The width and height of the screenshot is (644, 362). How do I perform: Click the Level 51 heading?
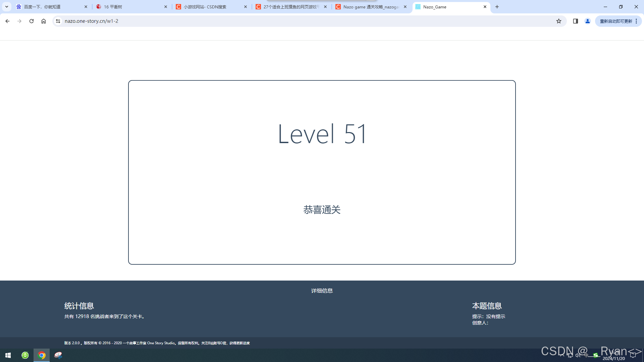click(x=322, y=134)
